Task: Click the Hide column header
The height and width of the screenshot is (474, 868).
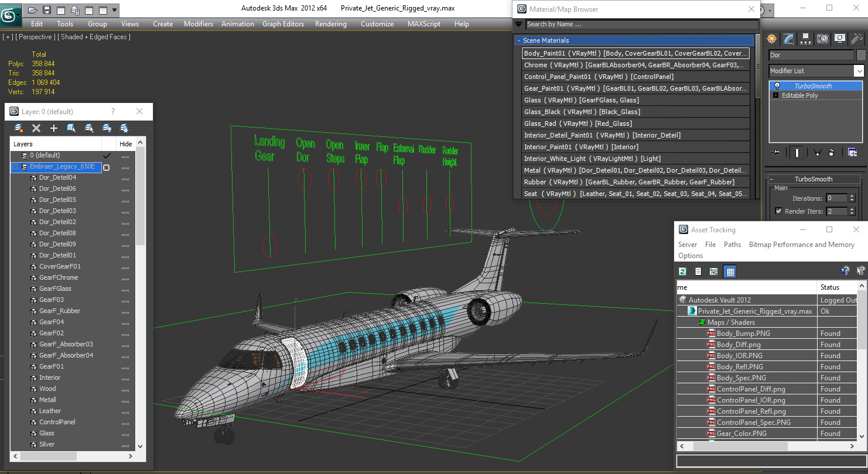Action: [x=126, y=144]
